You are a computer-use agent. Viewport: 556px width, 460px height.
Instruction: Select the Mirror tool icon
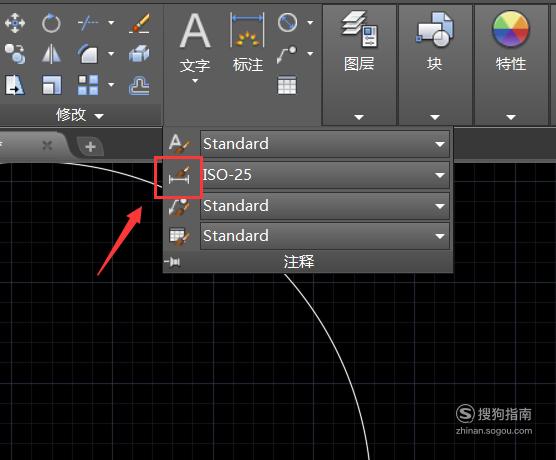coord(51,54)
